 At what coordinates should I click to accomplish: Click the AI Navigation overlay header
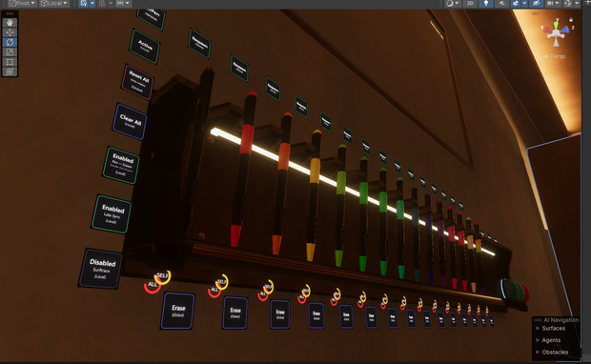coord(557,319)
